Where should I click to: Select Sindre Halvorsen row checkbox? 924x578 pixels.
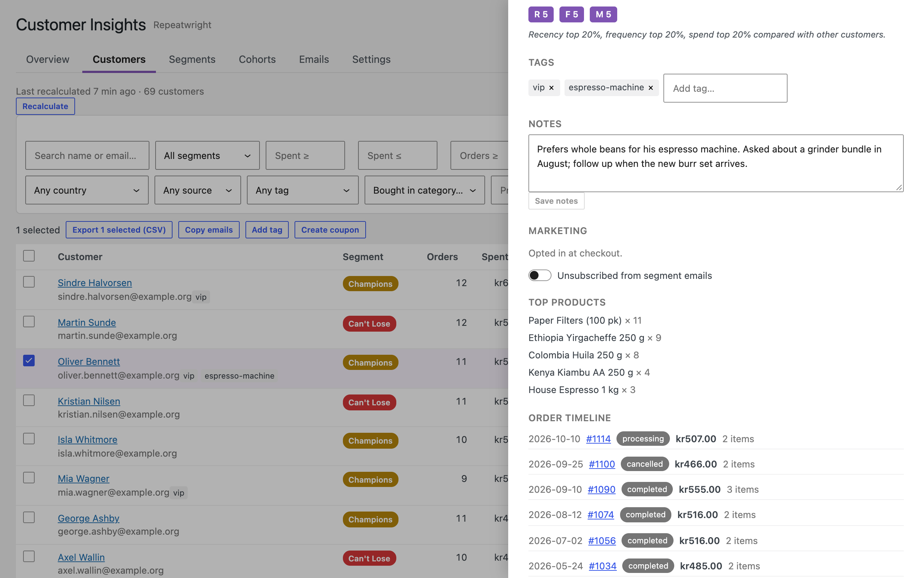click(x=29, y=282)
